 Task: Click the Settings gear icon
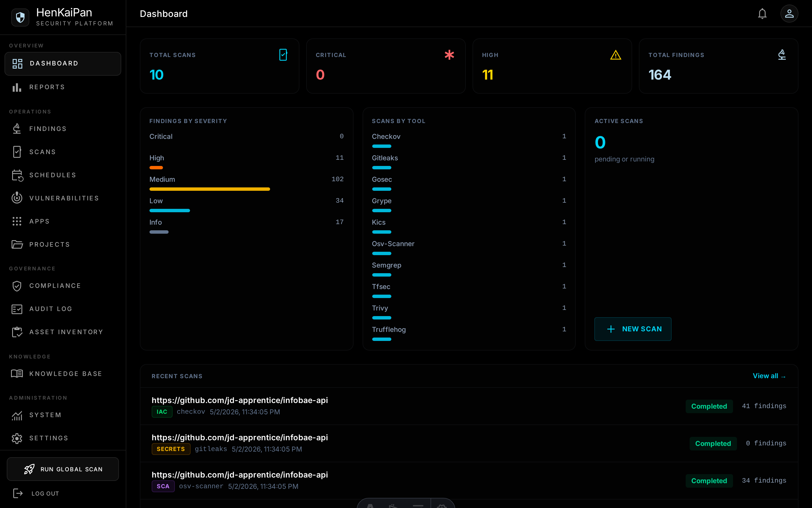(17, 438)
